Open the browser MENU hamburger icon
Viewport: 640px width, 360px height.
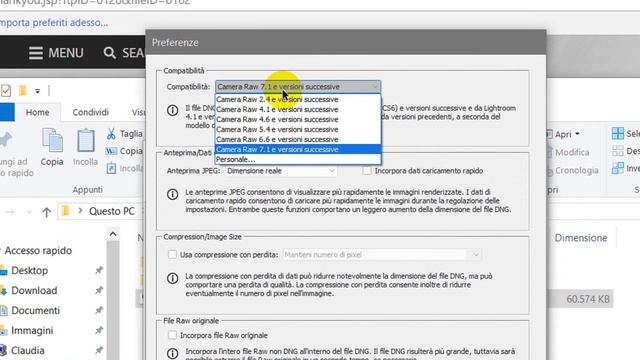pos(36,53)
